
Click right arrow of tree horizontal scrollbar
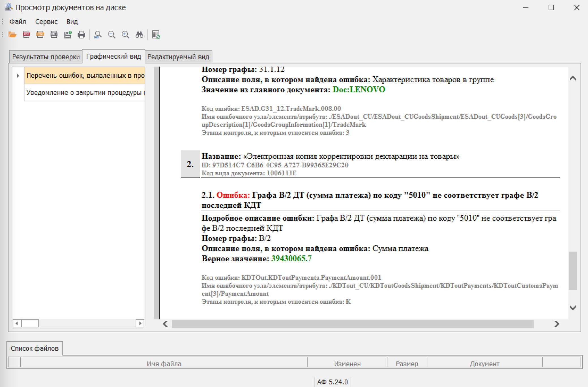pyautogui.click(x=140, y=323)
